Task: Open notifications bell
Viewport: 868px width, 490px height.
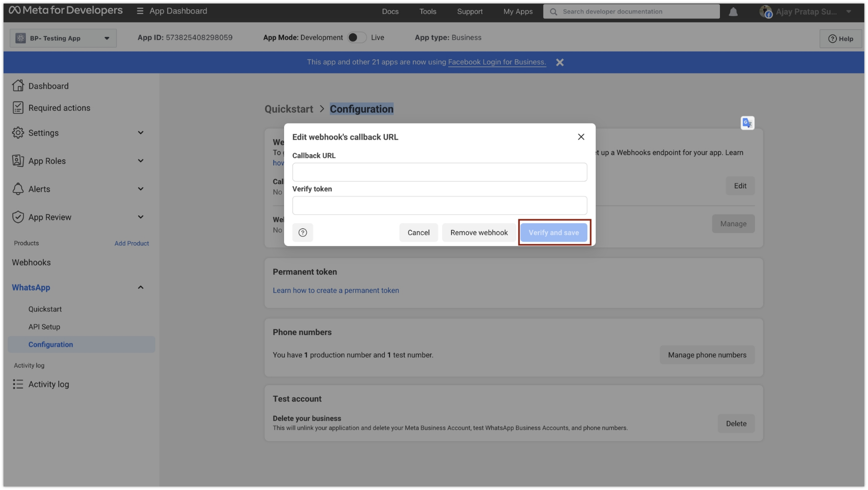Action: [x=733, y=12]
